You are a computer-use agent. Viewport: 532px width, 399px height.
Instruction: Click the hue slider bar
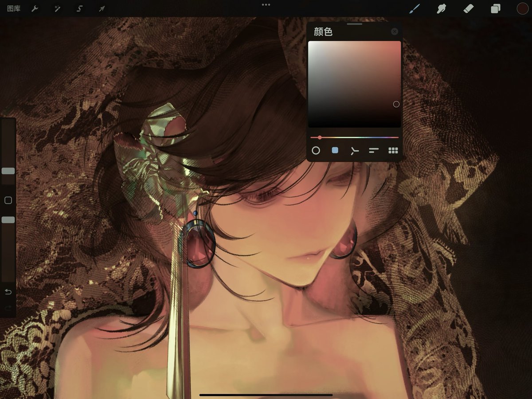354,137
